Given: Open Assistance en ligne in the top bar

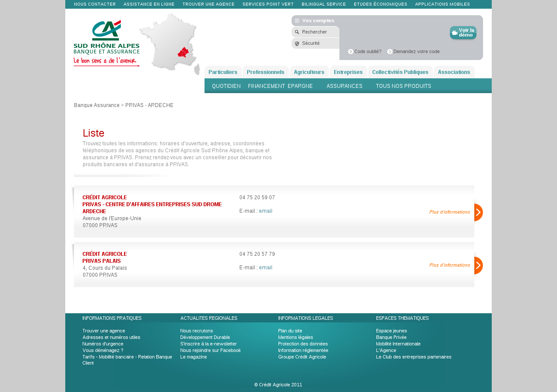Looking at the screenshot, I should (149, 4).
